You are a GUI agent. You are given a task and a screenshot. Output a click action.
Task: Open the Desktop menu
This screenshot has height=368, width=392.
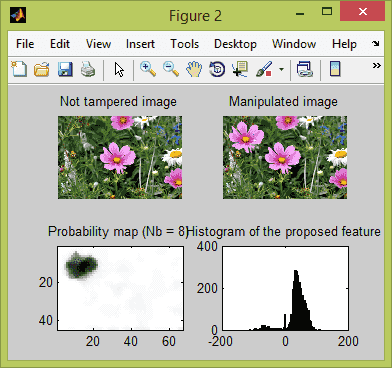point(235,44)
